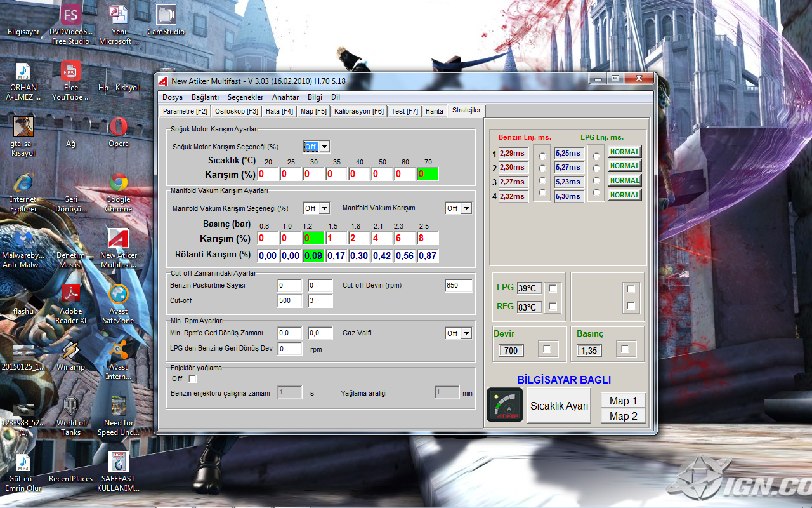Switch to the Osiloskop [F3] tab
The height and width of the screenshot is (508, 812).
(237, 111)
